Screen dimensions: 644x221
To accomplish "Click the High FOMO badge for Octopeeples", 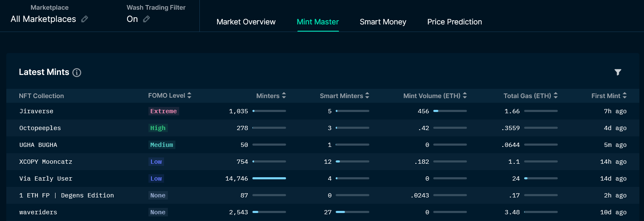I will (158, 128).
